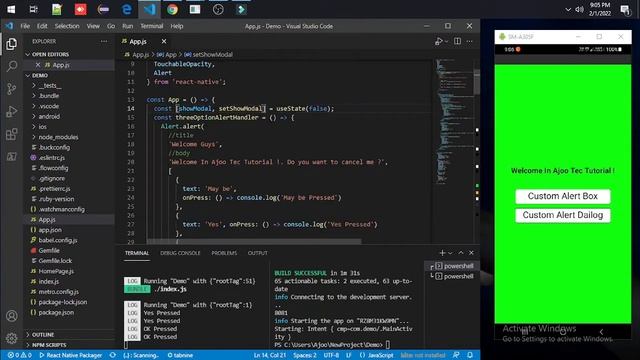Click the Run Code icon in editor toolbar
The image size is (640, 360).
[439, 41]
